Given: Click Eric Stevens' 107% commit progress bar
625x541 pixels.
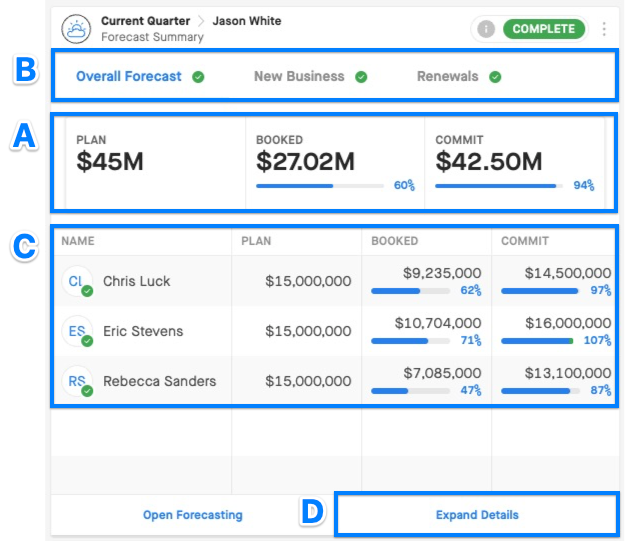Looking at the screenshot, I should pos(537,341).
